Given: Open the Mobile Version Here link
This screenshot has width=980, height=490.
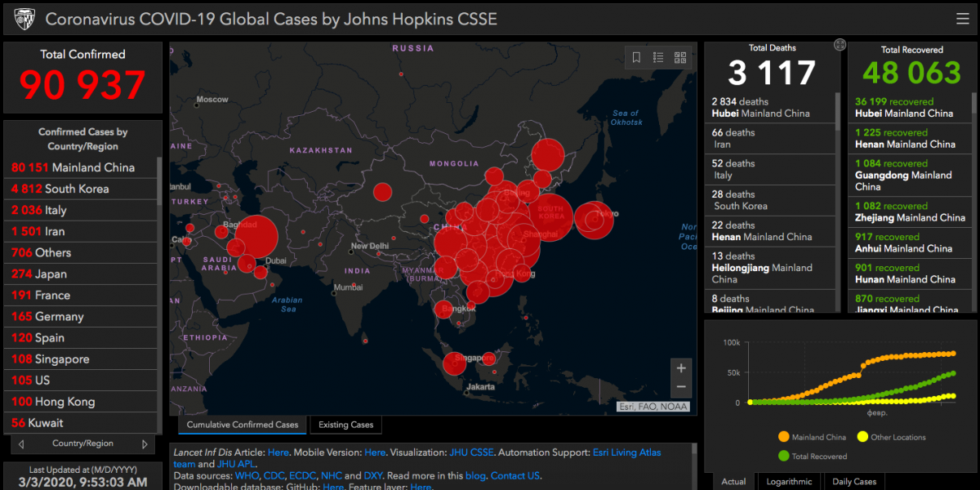Looking at the screenshot, I should coord(375,452).
